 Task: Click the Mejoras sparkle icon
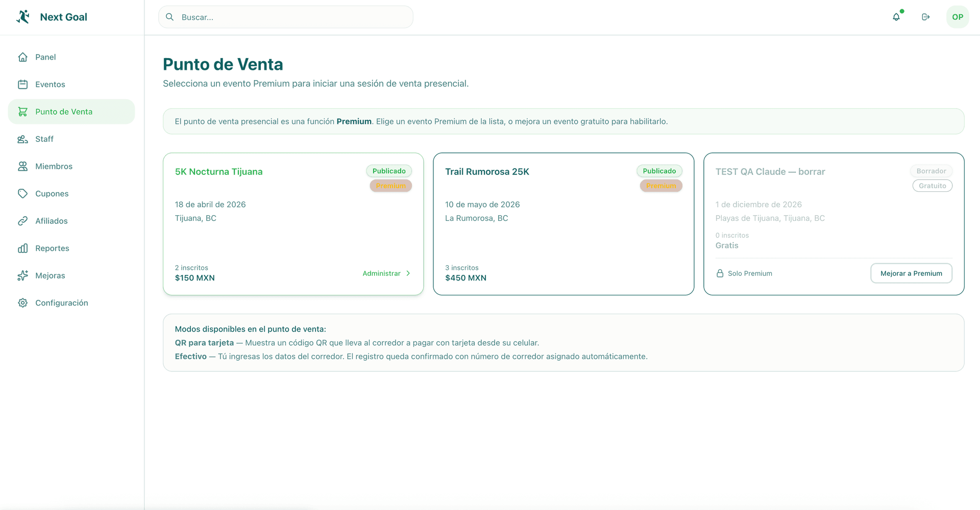pos(23,275)
